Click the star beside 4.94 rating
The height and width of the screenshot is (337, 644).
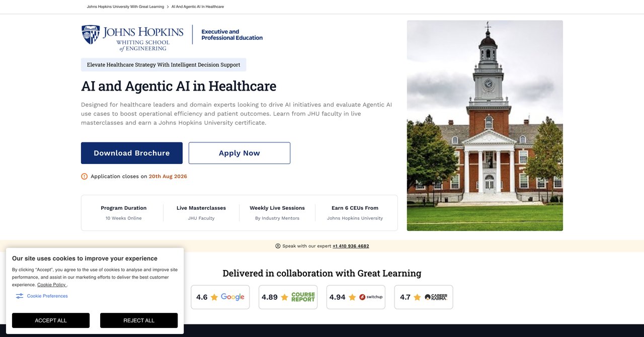(x=352, y=297)
